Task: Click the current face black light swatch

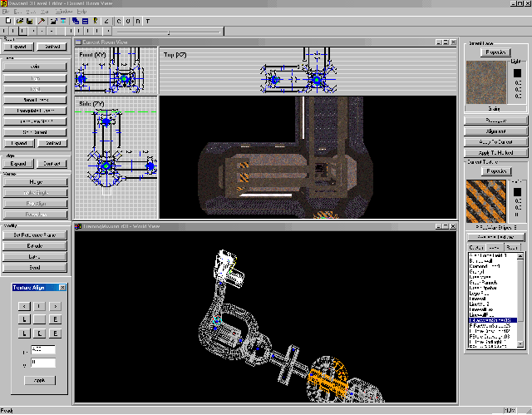Action: (x=517, y=73)
